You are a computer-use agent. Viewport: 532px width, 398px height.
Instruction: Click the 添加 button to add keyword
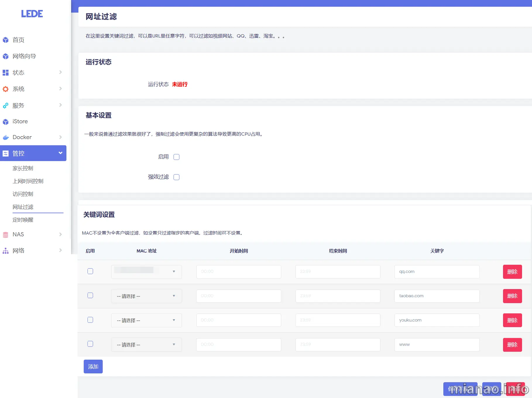(x=93, y=366)
